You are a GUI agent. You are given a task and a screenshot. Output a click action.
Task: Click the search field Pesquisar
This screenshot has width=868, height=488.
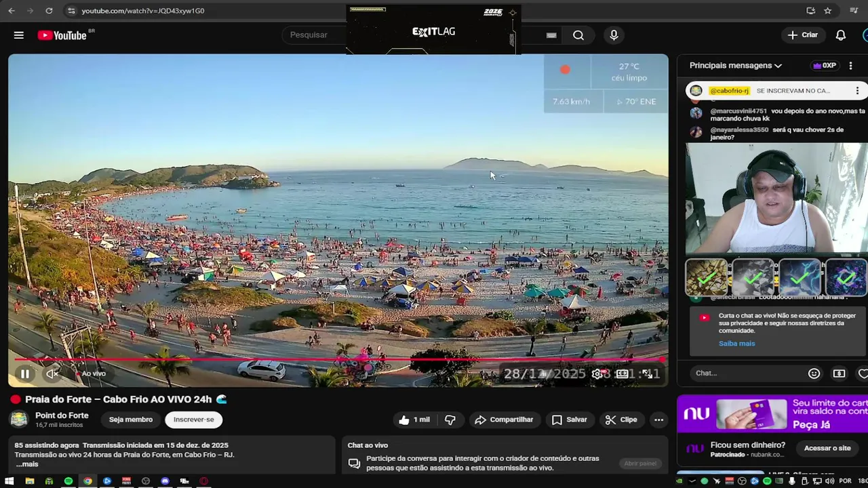pos(315,35)
